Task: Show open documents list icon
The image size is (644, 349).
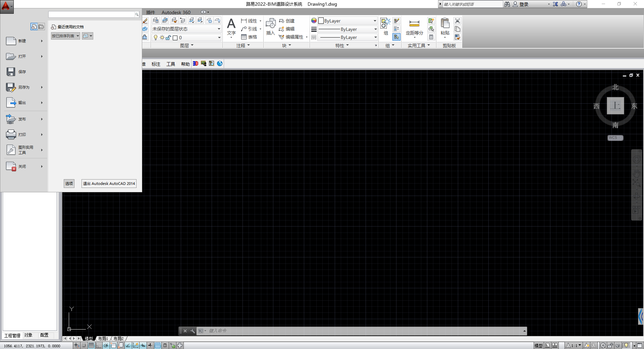Action: (41, 27)
